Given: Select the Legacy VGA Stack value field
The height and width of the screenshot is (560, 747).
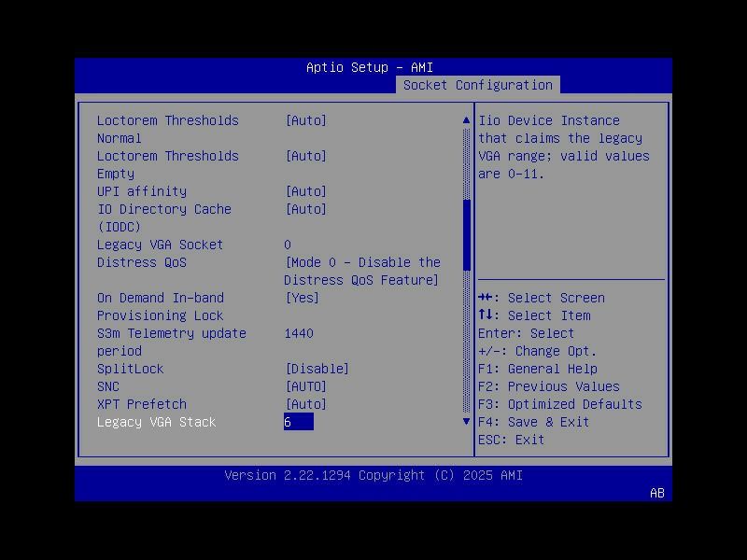Looking at the screenshot, I should (x=299, y=422).
